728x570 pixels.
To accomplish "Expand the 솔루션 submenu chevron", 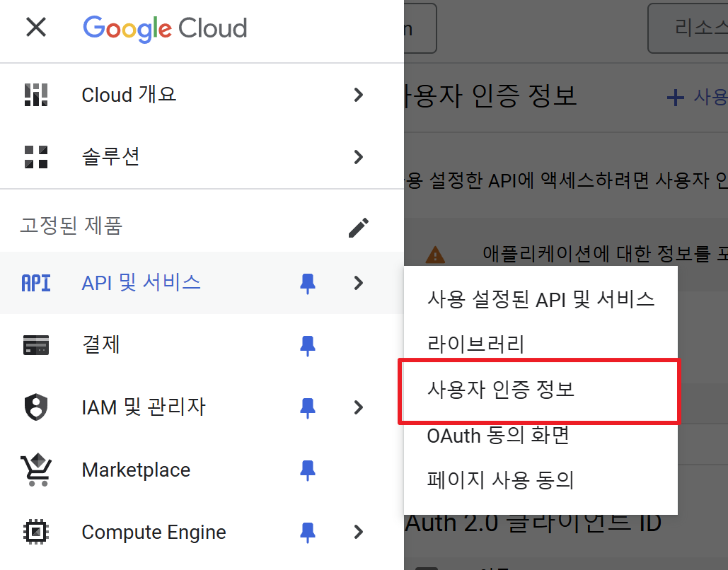I will point(358,157).
